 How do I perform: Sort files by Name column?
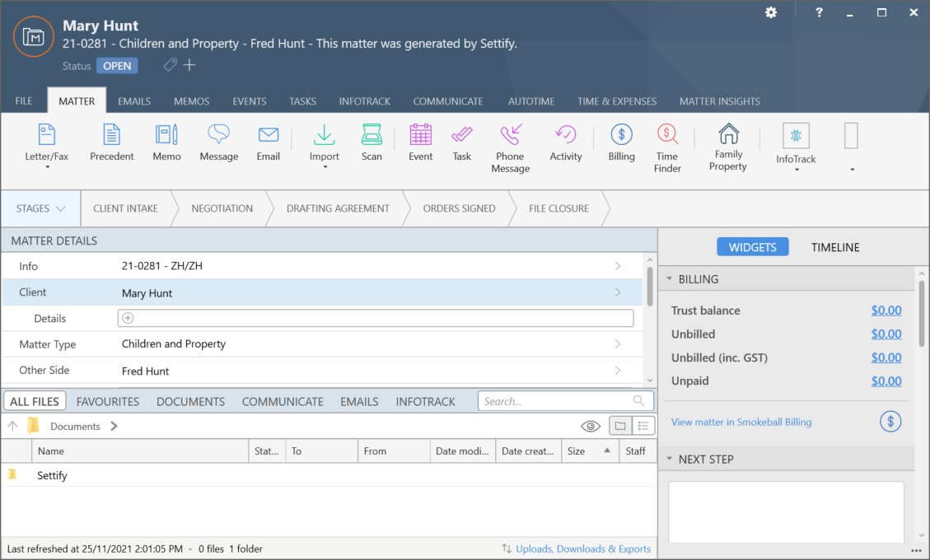click(x=140, y=450)
